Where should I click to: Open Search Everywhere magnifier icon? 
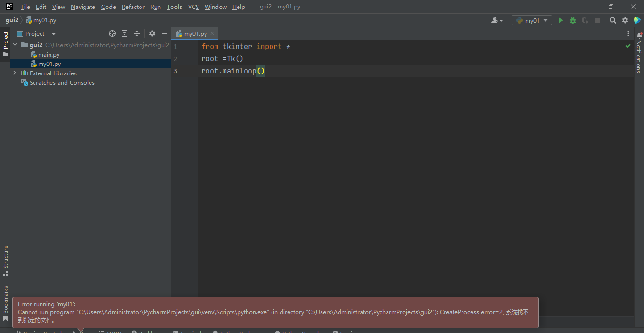coord(613,20)
